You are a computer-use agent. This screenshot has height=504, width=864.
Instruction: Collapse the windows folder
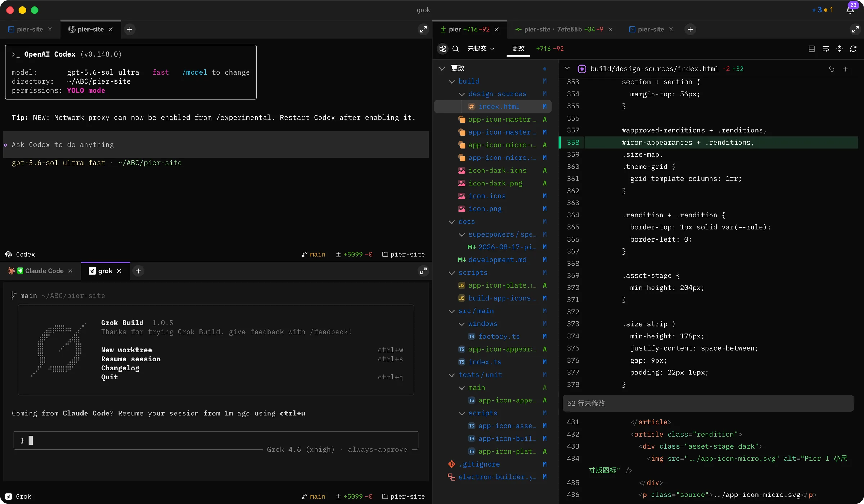tap(462, 324)
